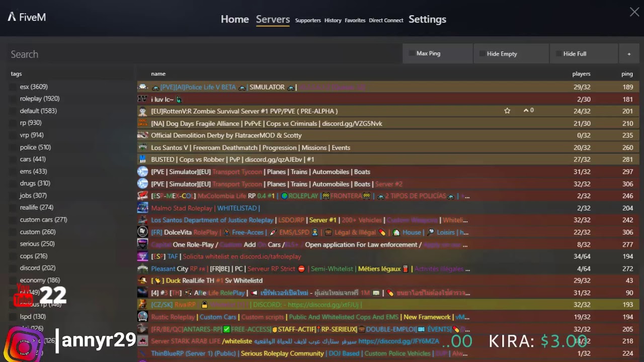Click the Transport Tycoon 31/32 server icon
This screenshot has height=362, width=644.
coord(143,171)
